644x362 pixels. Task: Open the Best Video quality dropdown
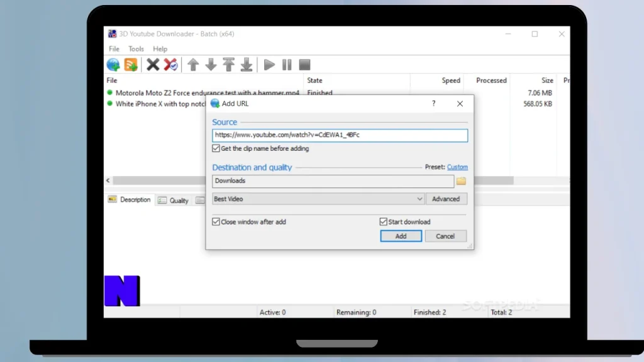click(x=318, y=199)
